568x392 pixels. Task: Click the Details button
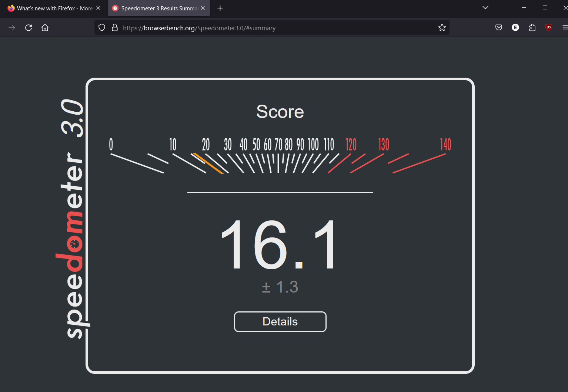(280, 322)
